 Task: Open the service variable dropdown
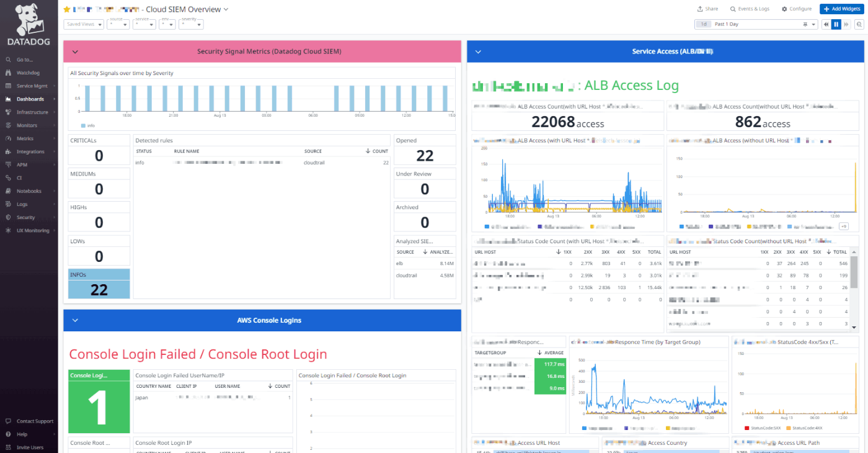coord(145,24)
